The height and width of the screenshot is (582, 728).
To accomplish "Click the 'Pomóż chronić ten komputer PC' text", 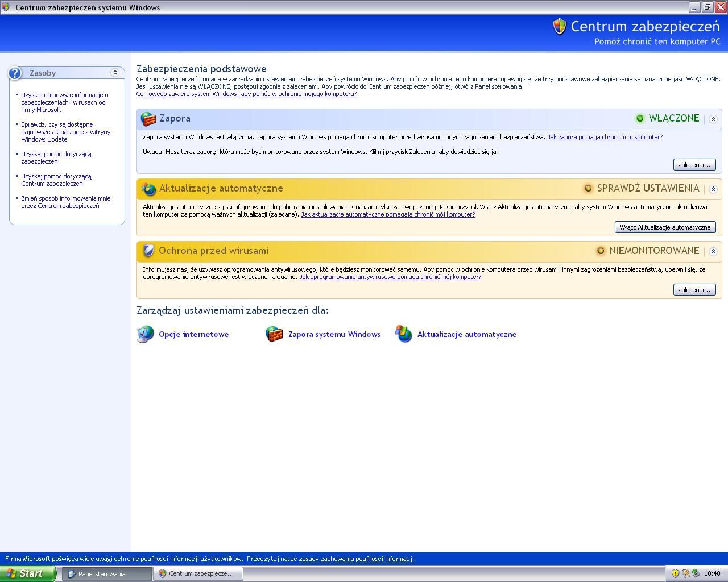I will (657, 41).
